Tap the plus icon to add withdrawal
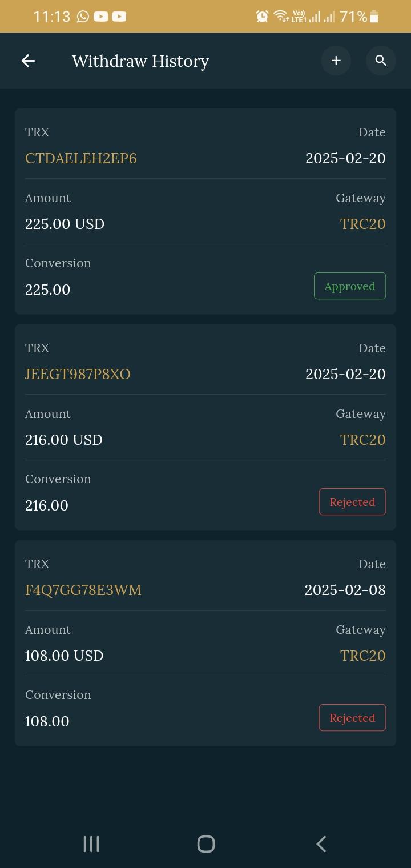The height and width of the screenshot is (868, 411). point(336,61)
